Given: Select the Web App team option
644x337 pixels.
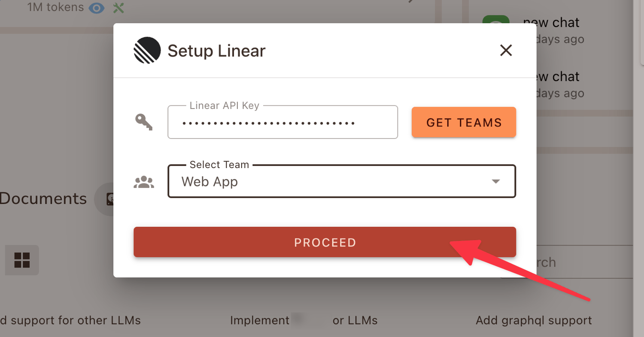Looking at the screenshot, I should click(x=210, y=181).
